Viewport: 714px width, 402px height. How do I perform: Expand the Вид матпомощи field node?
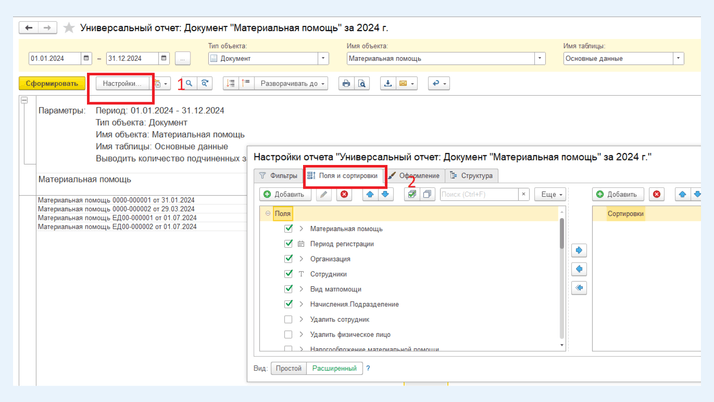coord(301,289)
